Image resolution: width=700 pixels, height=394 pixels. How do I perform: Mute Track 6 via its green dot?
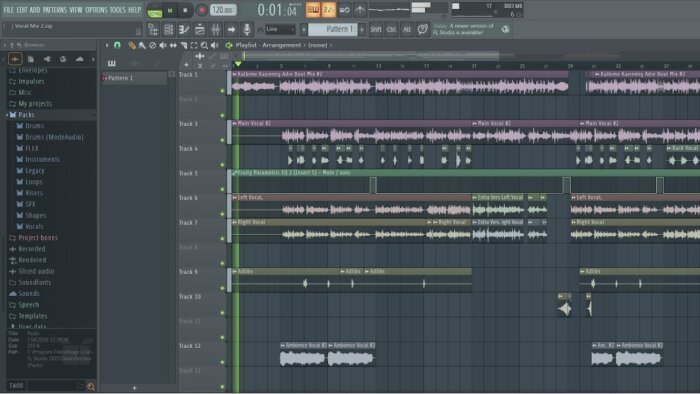[222, 214]
